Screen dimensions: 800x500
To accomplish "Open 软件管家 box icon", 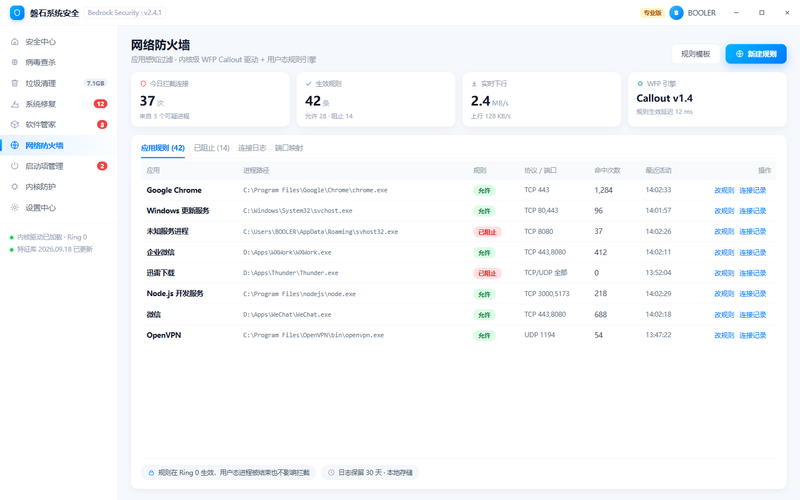I will point(15,124).
